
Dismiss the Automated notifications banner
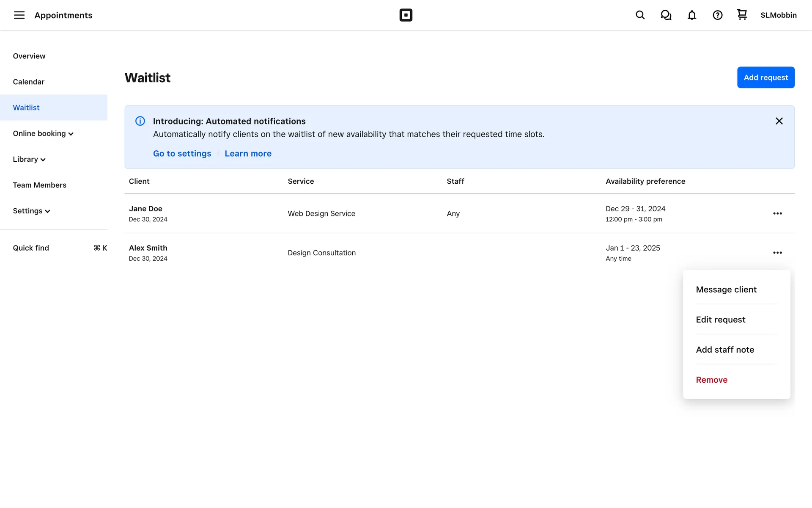[x=779, y=121]
